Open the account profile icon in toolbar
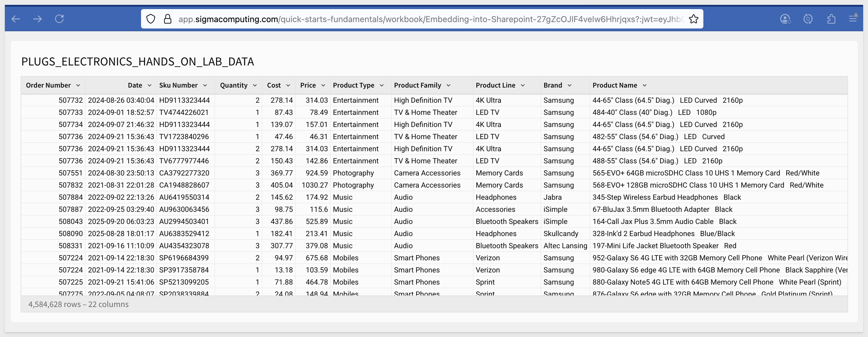The image size is (868, 337). click(x=785, y=19)
